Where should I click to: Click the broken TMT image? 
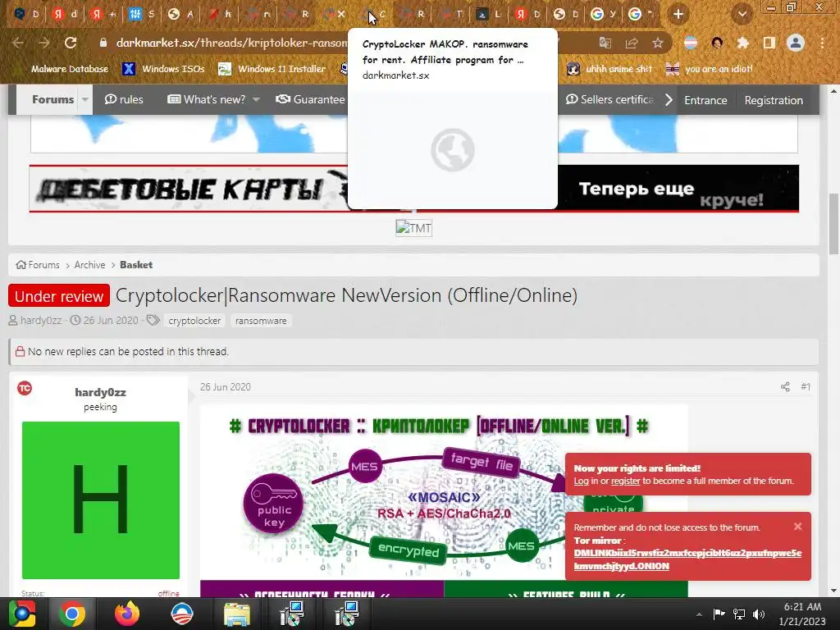click(x=413, y=228)
